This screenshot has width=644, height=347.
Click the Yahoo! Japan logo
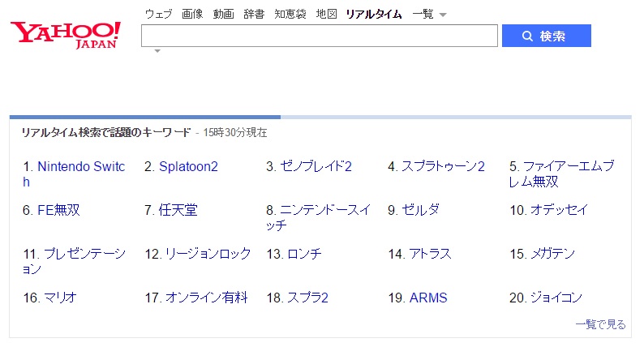click(x=66, y=35)
